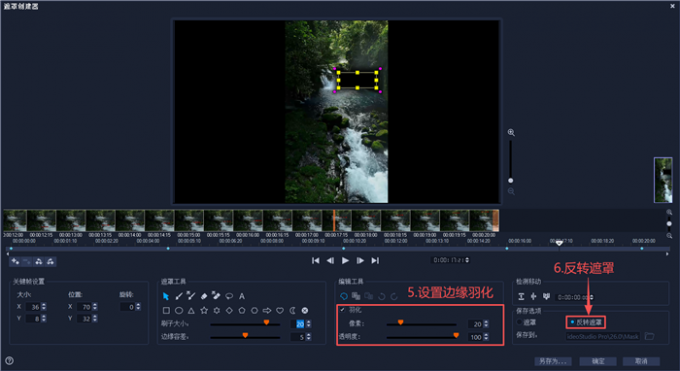The width and height of the screenshot is (680, 371).
Task: Click the redo icon in edit tools
Action: tap(394, 296)
